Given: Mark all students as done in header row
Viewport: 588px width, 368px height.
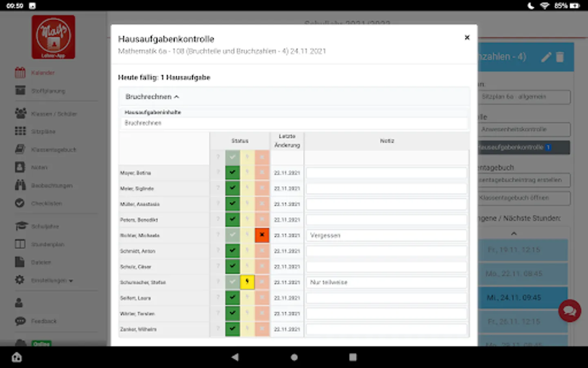Looking at the screenshot, I should point(232,157).
